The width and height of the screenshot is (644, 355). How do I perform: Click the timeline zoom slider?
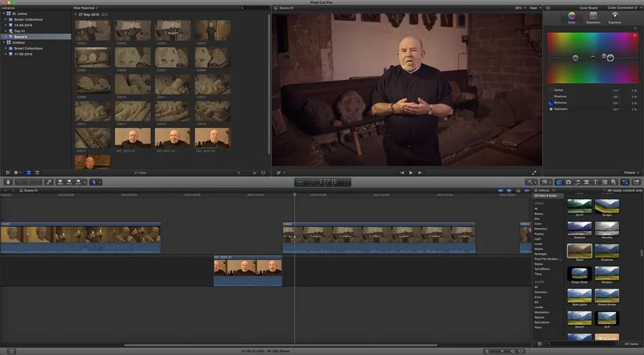(x=502, y=351)
